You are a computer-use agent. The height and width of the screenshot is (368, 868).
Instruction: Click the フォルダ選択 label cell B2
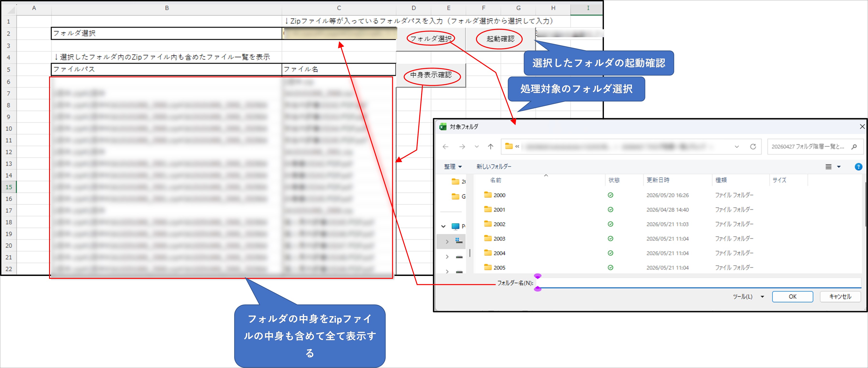(x=167, y=33)
